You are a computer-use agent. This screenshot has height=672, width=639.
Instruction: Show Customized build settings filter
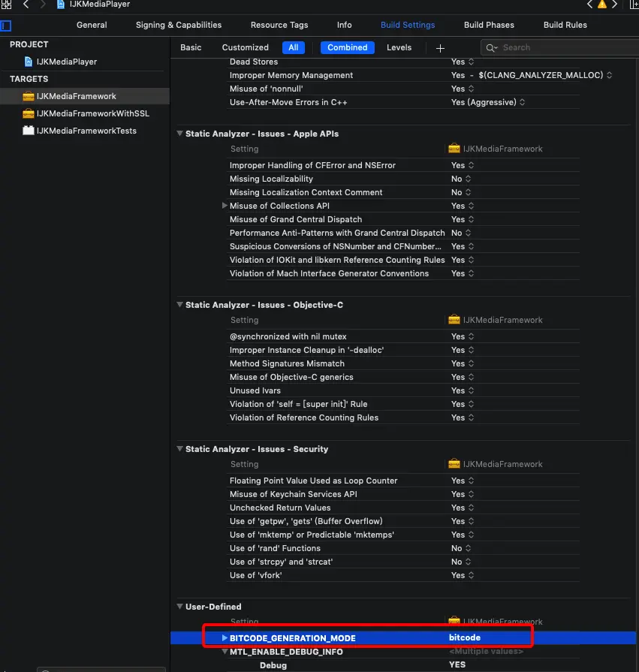(245, 47)
